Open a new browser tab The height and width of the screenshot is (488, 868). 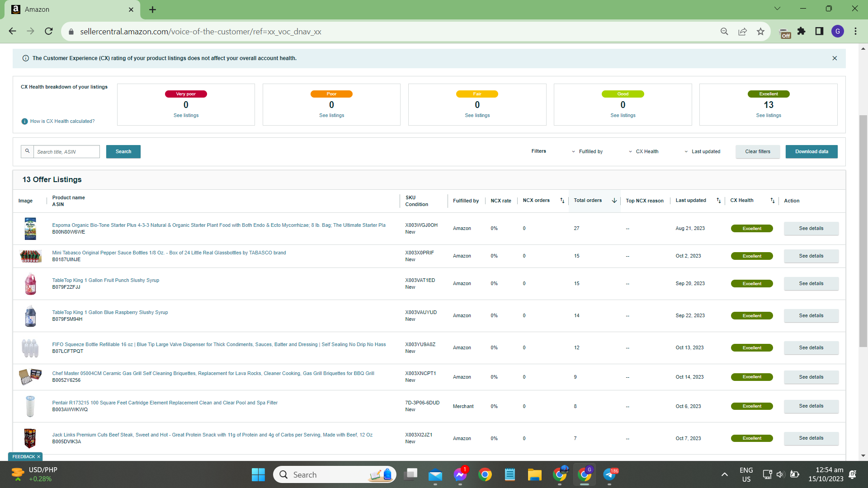point(153,9)
